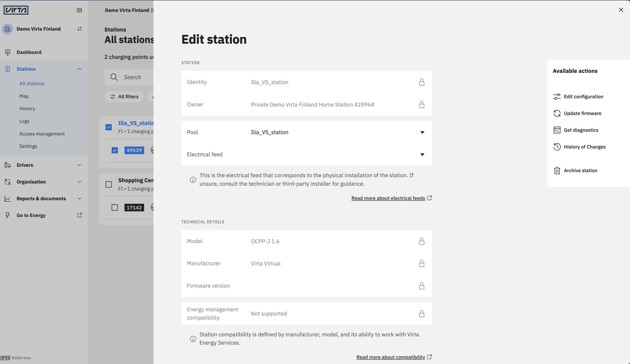Open Ilia_VS_station link in station list

pyautogui.click(x=136, y=123)
